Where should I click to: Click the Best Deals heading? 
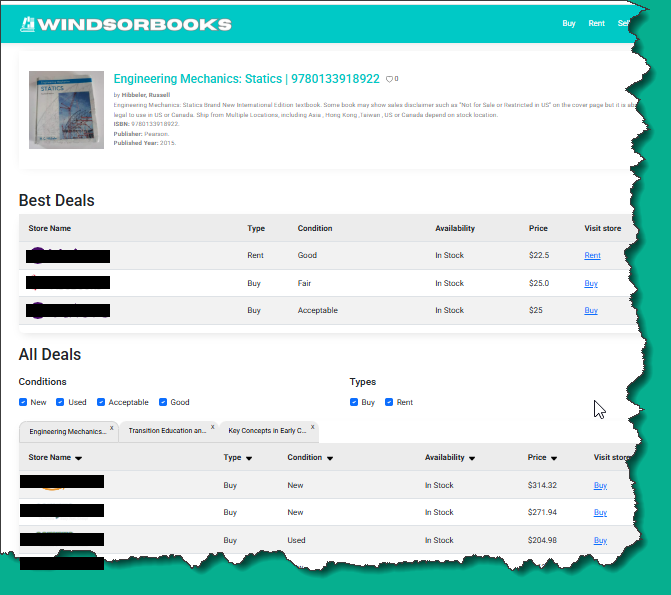pos(56,200)
